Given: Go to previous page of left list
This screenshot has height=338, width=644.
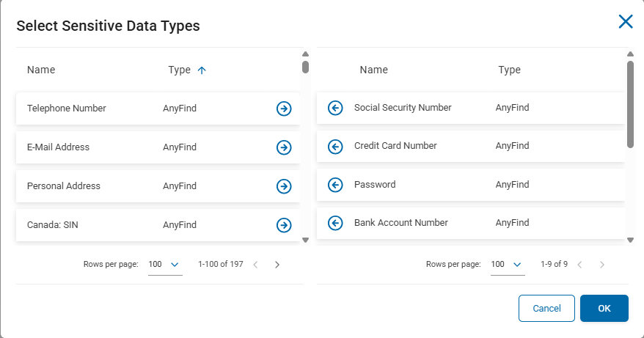Looking at the screenshot, I should tap(255, 265).
